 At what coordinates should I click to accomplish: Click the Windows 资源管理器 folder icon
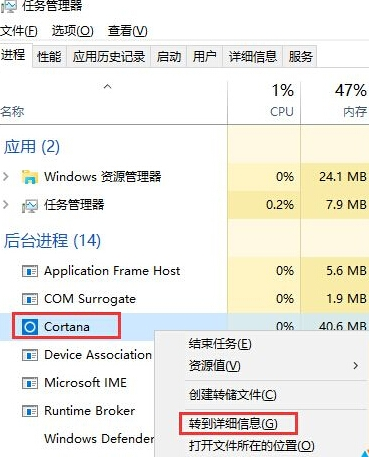click(x=30, y=177)
